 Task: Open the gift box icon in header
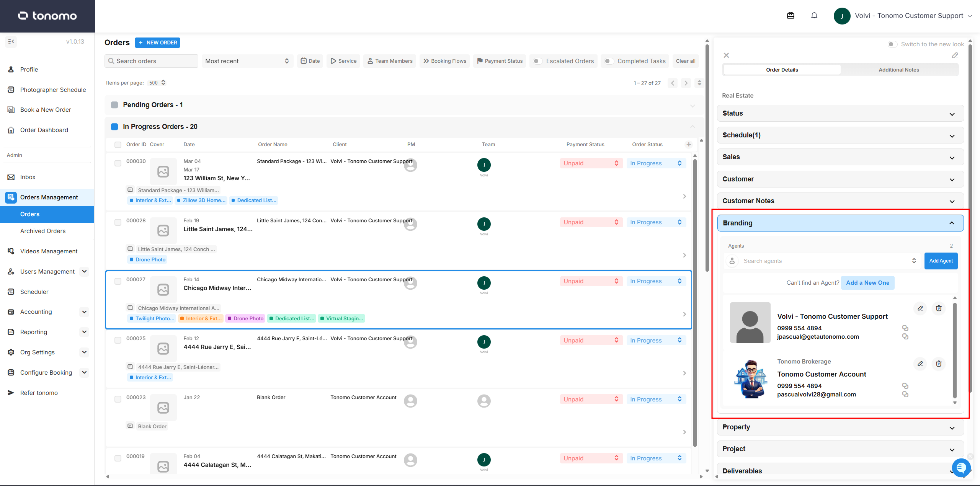pos(791,15)
